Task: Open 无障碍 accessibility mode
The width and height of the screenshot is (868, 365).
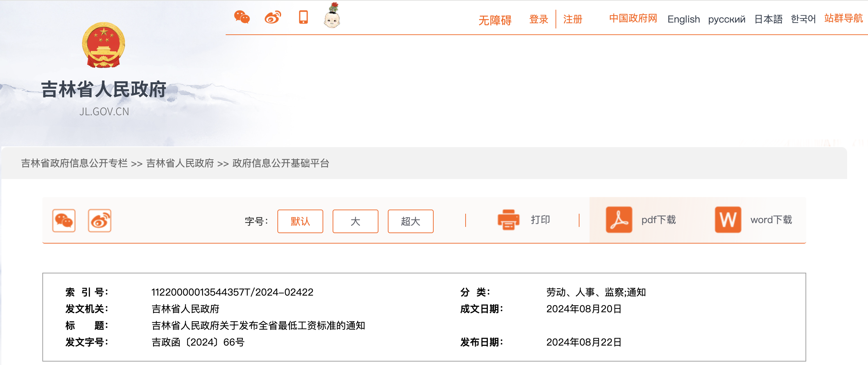Action: pyautogui.click(x=495, y=20)
